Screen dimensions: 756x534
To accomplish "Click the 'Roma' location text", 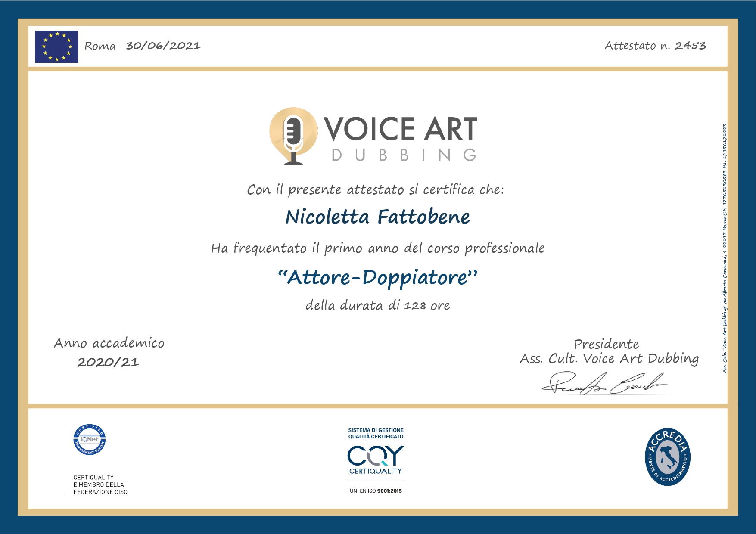I will coord(100,46).
